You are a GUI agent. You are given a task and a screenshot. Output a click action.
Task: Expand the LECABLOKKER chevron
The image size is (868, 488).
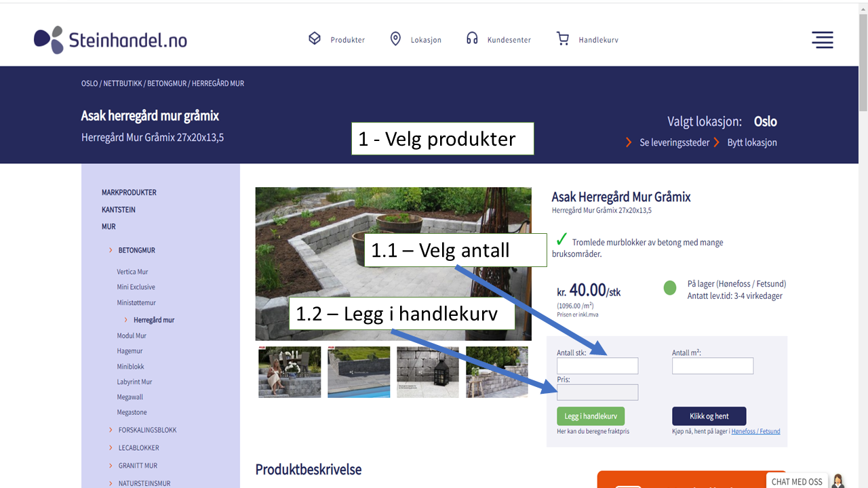coord(111,447)
